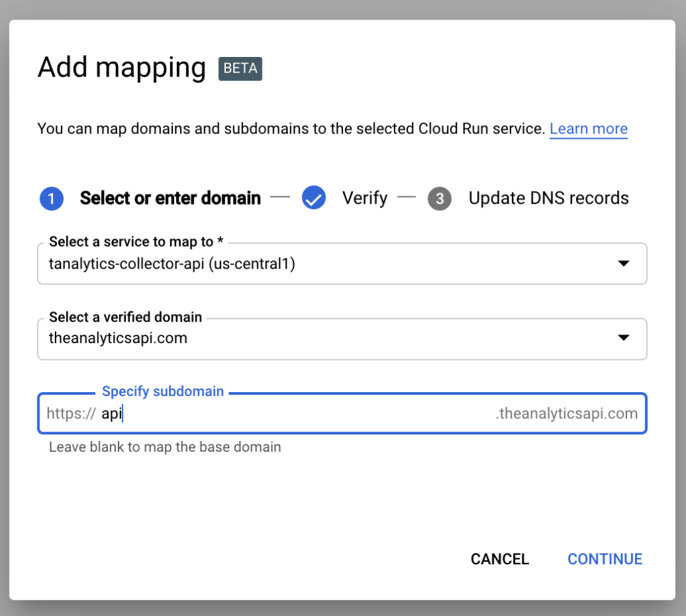Click the https:// prefix in subdomain field
Viewport: 686px width, 616px height.
pos(71,414)
